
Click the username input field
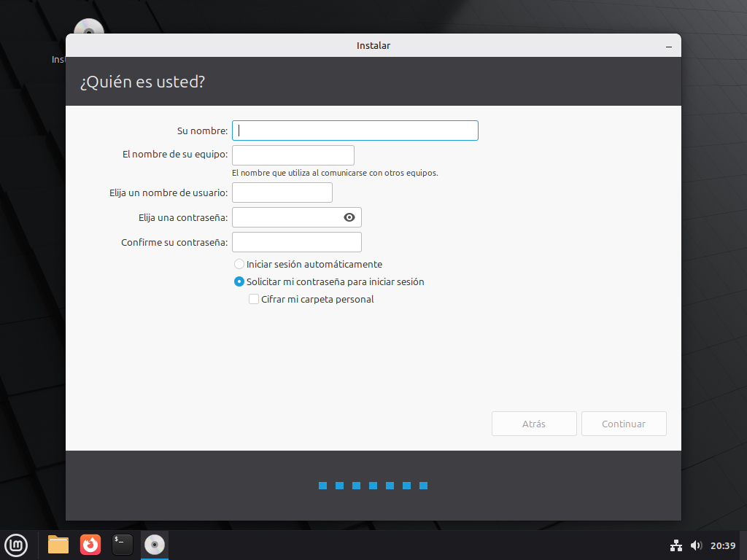pos(282,192)
